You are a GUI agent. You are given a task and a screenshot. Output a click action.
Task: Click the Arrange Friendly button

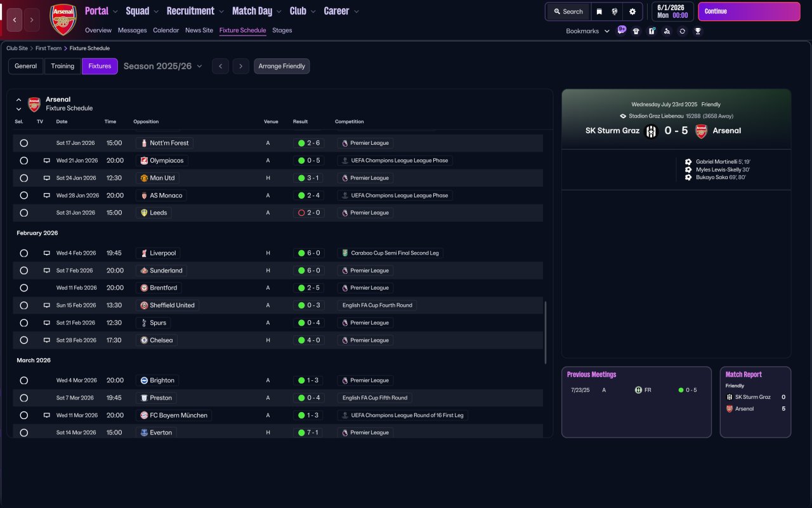282,66
